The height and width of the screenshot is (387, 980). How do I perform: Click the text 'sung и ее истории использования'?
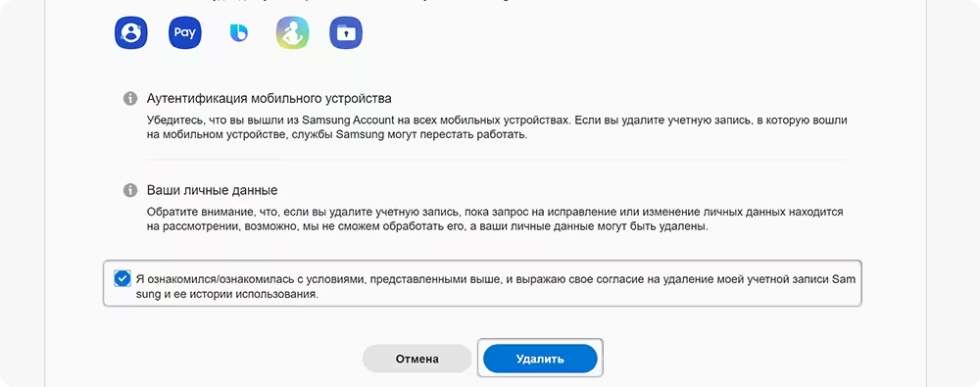click(227, 295)
